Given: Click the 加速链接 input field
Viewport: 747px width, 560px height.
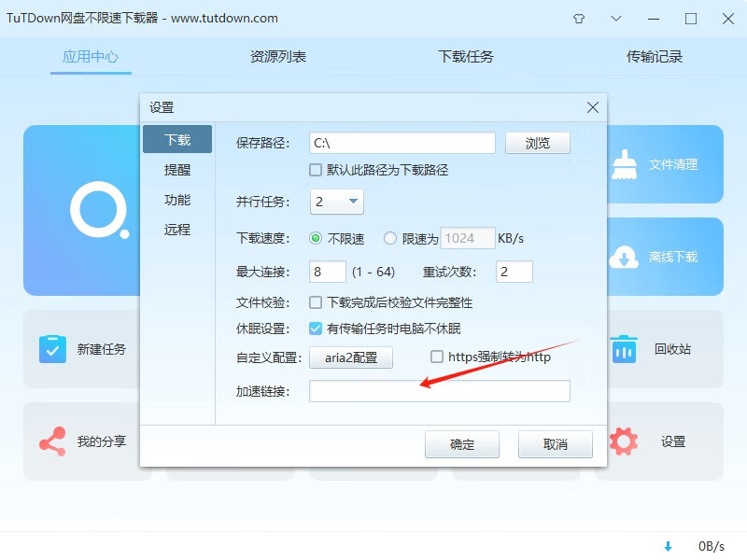Looking at the screenshot, I should (x=440, y=391).
